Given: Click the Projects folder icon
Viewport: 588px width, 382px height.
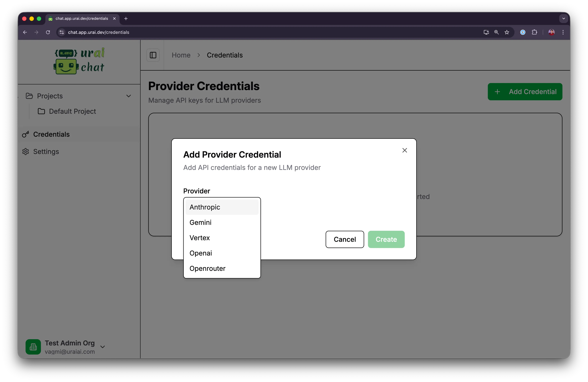Looking at the screenshot, I should click(29, 96).
